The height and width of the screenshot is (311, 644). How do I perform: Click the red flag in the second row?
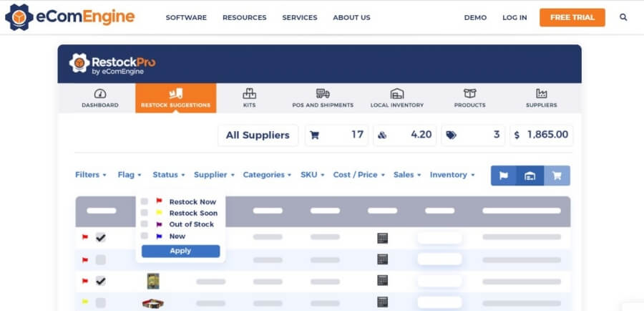85,260
